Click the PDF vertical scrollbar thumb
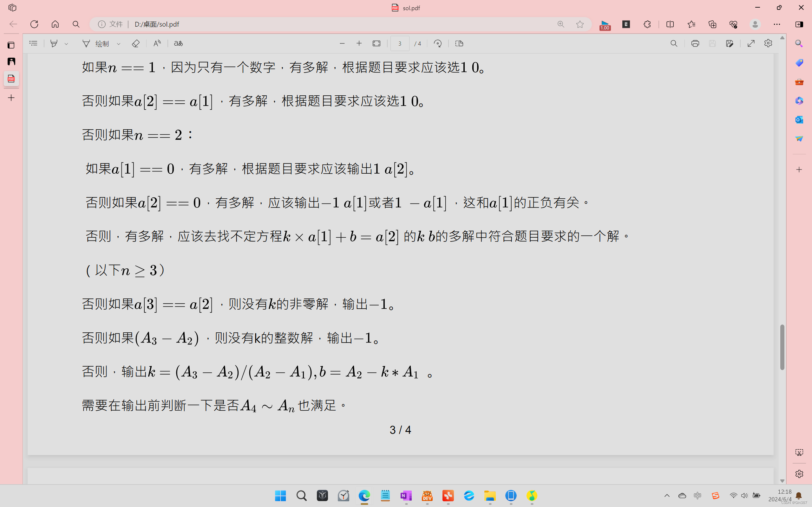The width and height of the screenshot is (812, 507). [x=782, y=347]
